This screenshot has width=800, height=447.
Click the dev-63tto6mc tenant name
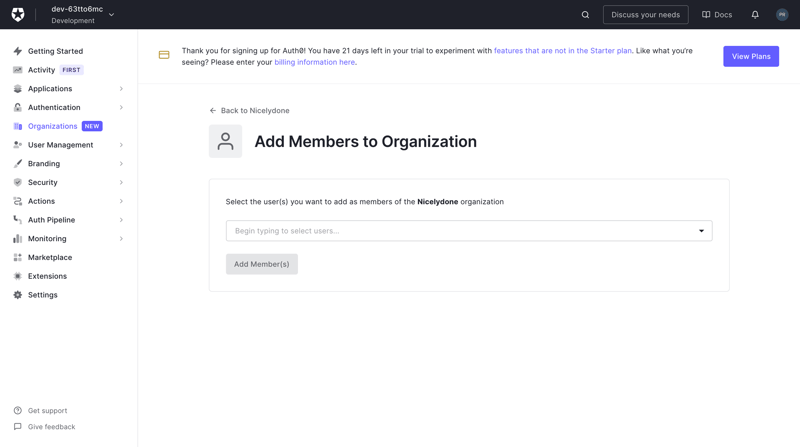click(77, 9)
